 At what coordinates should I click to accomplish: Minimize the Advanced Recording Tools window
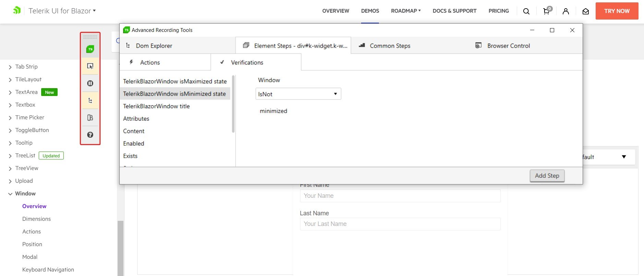tap(532, 30)
